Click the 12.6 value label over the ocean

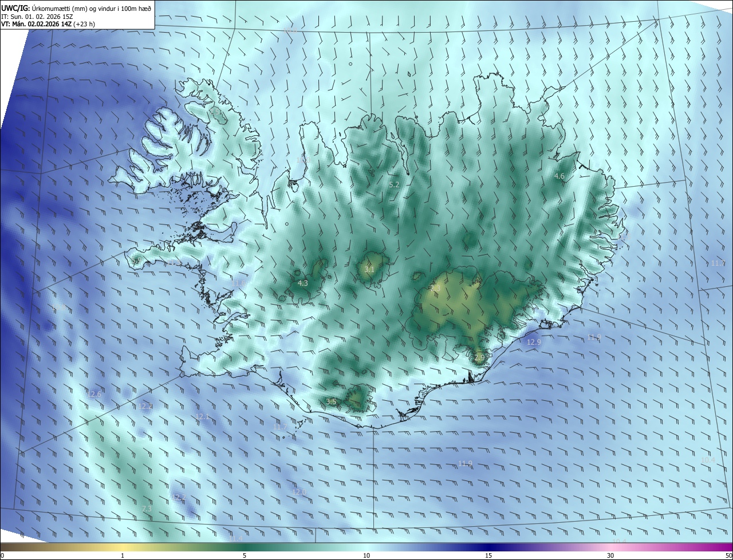pos(94,394)
